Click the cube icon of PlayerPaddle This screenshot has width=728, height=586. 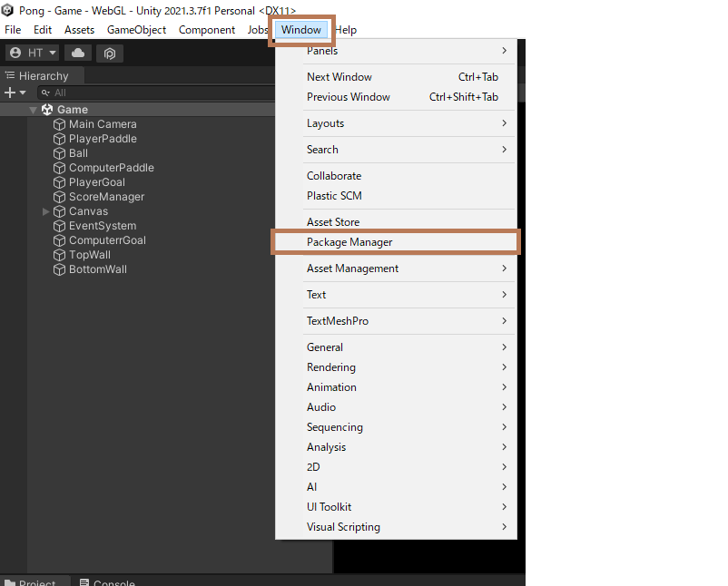click(x=59, y=139)
